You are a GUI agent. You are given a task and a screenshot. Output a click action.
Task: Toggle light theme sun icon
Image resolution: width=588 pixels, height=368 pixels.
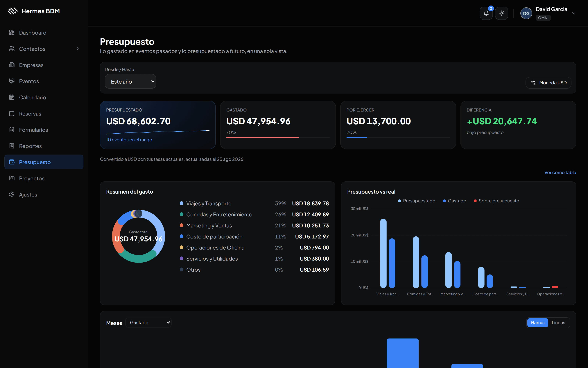(x=501, y=13)
